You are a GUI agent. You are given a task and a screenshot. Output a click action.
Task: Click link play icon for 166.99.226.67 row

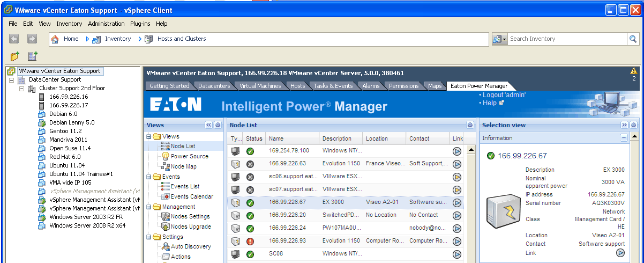(457, 203)
